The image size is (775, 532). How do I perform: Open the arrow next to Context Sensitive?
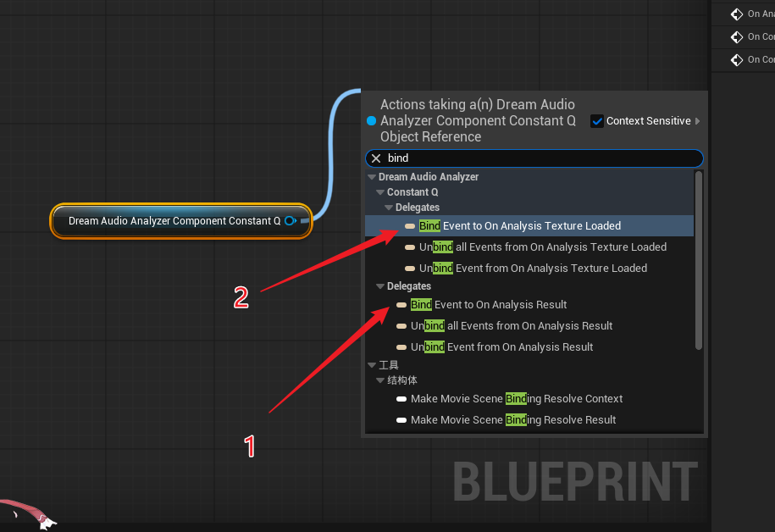[x=698, y=121]
